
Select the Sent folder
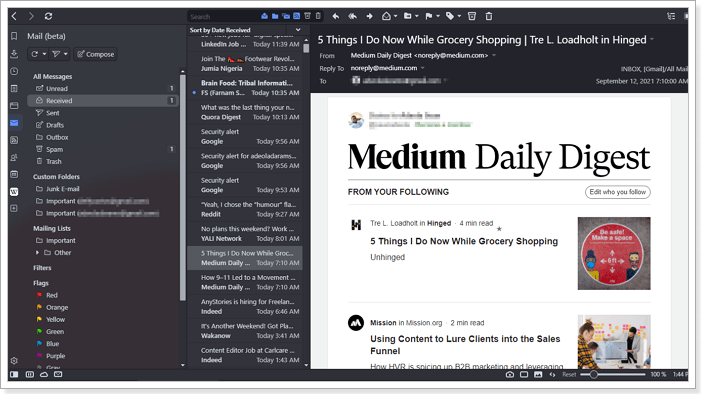tap(52, 113)
